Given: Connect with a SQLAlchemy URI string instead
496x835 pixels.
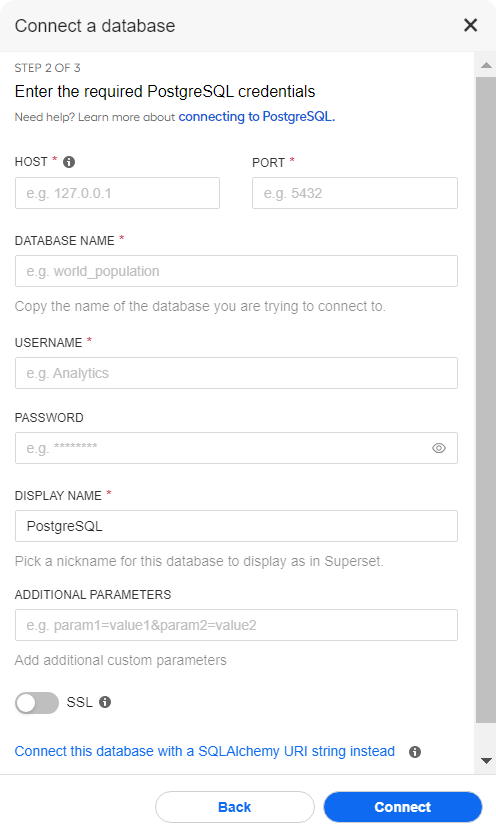Looking at the screenshot, I should pyautogui.click(x=205, y=751).
